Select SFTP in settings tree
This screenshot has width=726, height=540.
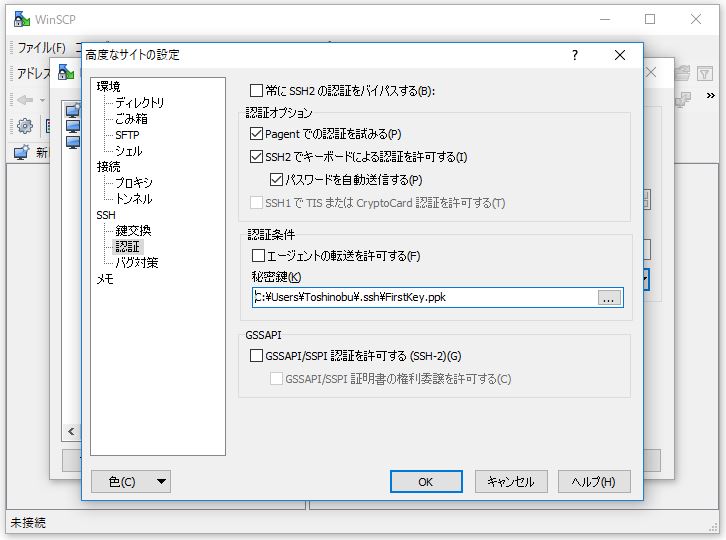(x=127, y=135)
